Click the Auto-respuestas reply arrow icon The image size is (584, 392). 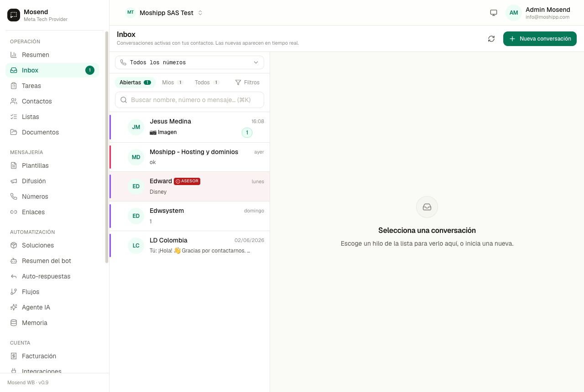point(14,276)
